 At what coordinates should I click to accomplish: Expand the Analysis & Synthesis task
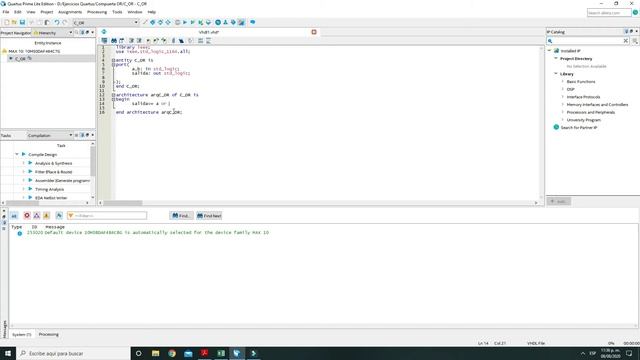point(23,163)
